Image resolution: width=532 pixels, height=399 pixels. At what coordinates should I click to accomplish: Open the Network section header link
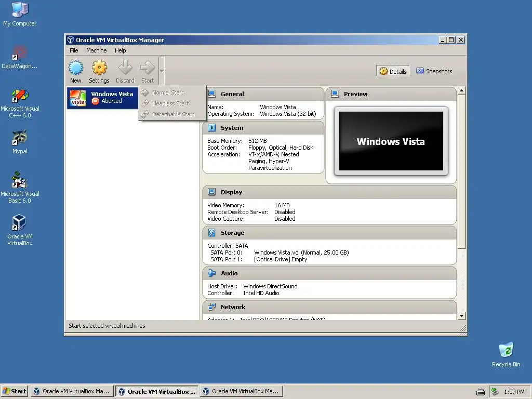[x=233, y=307]
